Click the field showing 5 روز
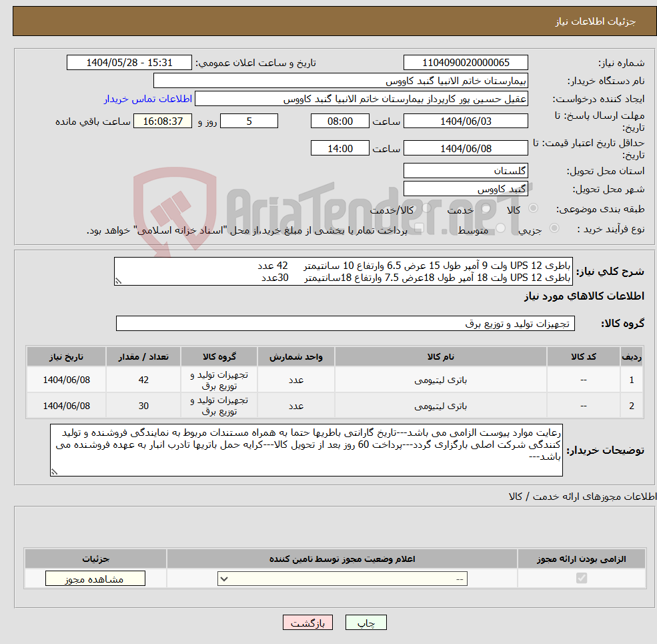Image resolution: width=657 pixels, height=644 pixels. 249,121
